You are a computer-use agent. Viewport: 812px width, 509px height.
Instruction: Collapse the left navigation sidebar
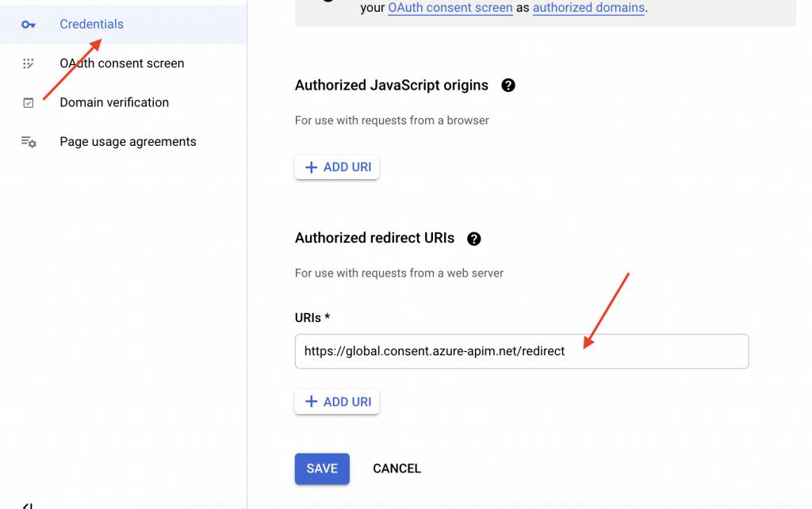click(27, 504)
